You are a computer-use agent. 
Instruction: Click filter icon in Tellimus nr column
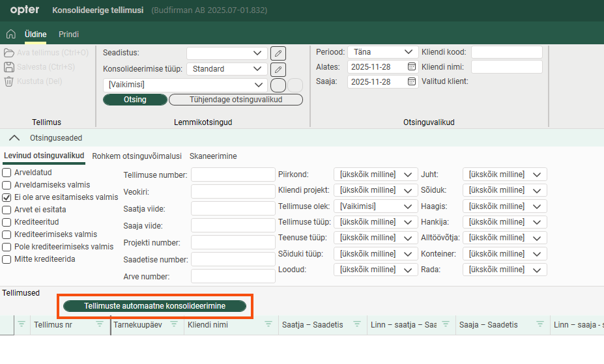coord(100,324)
